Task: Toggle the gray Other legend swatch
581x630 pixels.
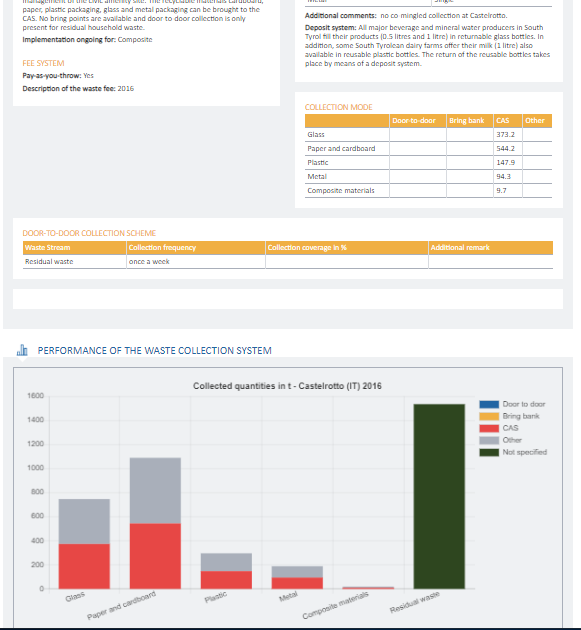Action: [x=489, y=440]
